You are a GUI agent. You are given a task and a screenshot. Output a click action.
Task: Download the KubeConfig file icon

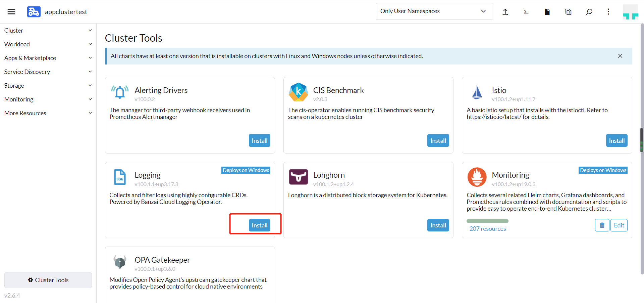547,12
